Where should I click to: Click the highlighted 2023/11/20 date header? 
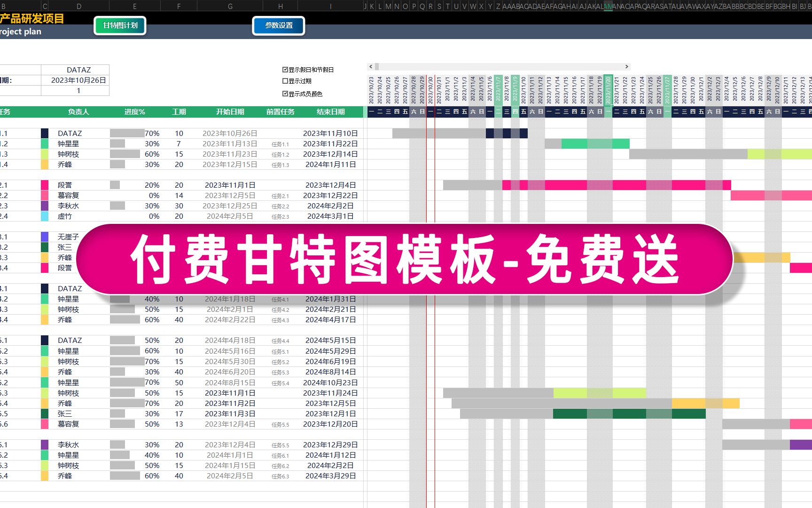(608, 90)
